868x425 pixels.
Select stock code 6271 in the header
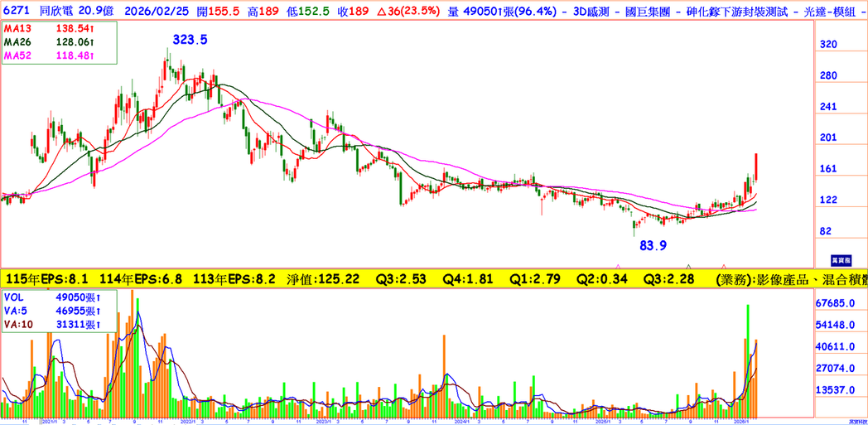pyautogui.click(x=17, y=7)
